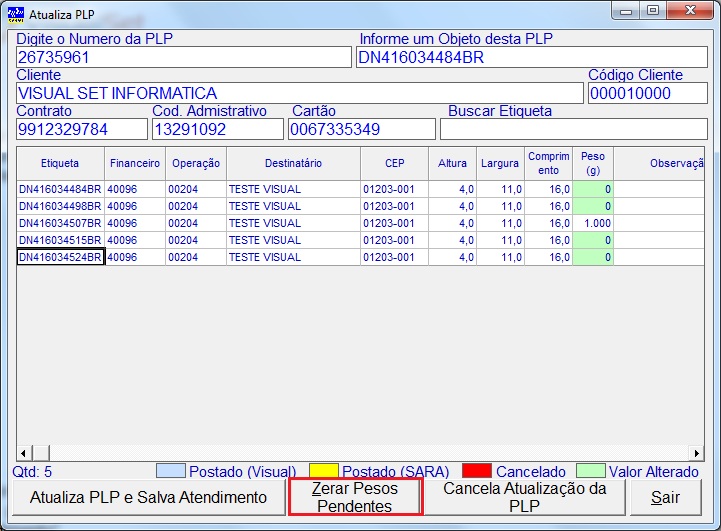This screenshot has width=721, height=531.
Task: Click the Destinatário column header
Action: tap(293, 163)
